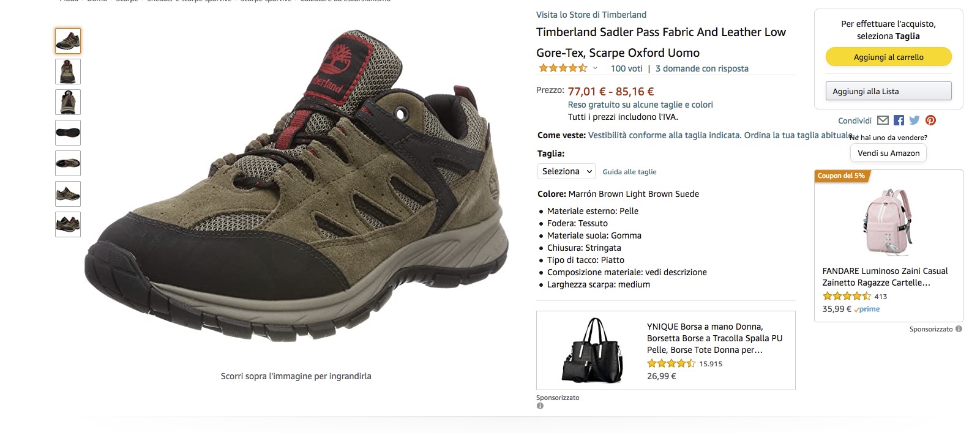Open 3 domande con risposta link
This screenshot has width=980, height=433.
(x=702, y=68)
